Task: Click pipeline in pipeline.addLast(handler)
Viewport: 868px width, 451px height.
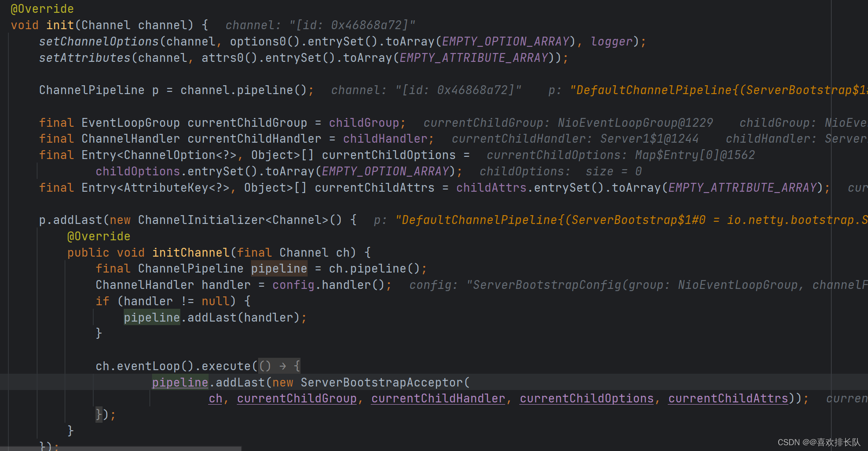Action: pyautogui.click(x=152, y=318)
